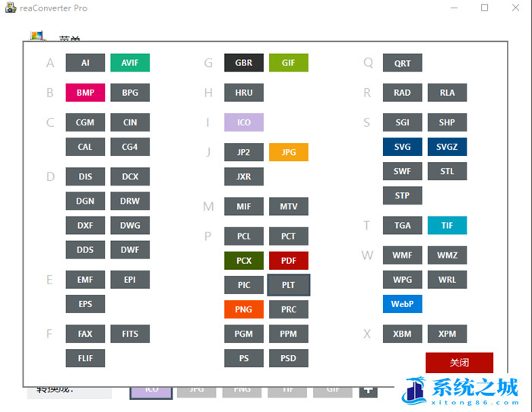The height and width of the screenshot is (412, 532).
Task: Select SHP format button
Action: coord(447,122)
